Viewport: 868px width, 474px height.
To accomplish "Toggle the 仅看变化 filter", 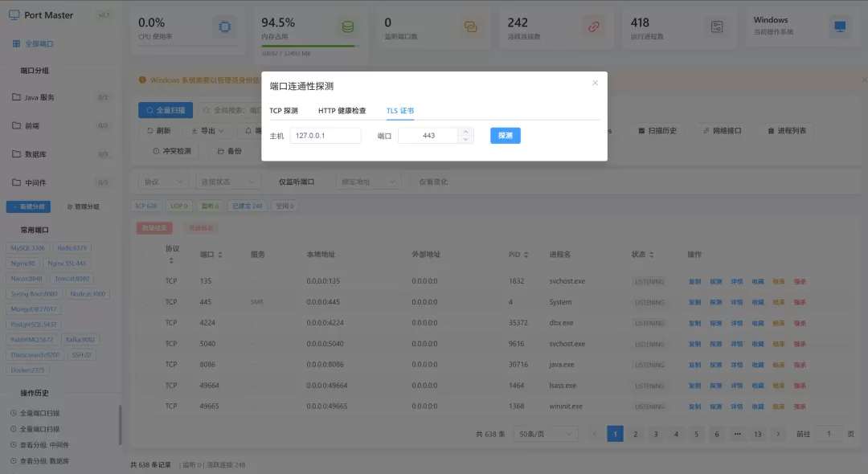I will coord(433,182).
